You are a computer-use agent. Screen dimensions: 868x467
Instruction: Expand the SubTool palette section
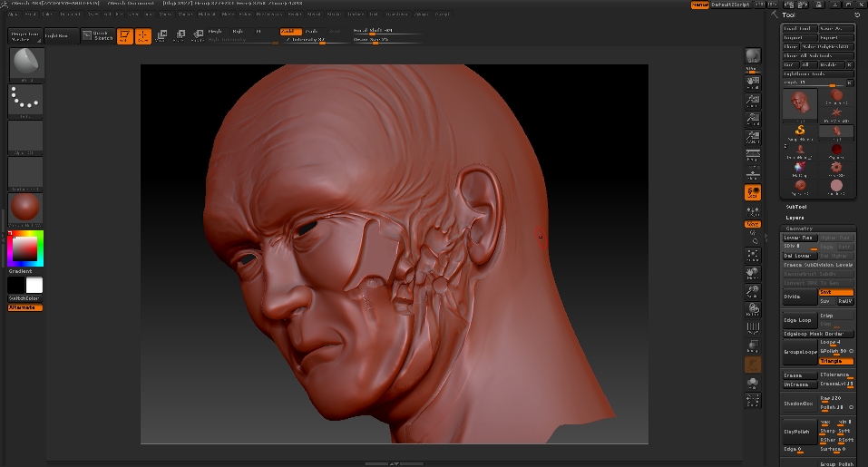click(796, 207)
